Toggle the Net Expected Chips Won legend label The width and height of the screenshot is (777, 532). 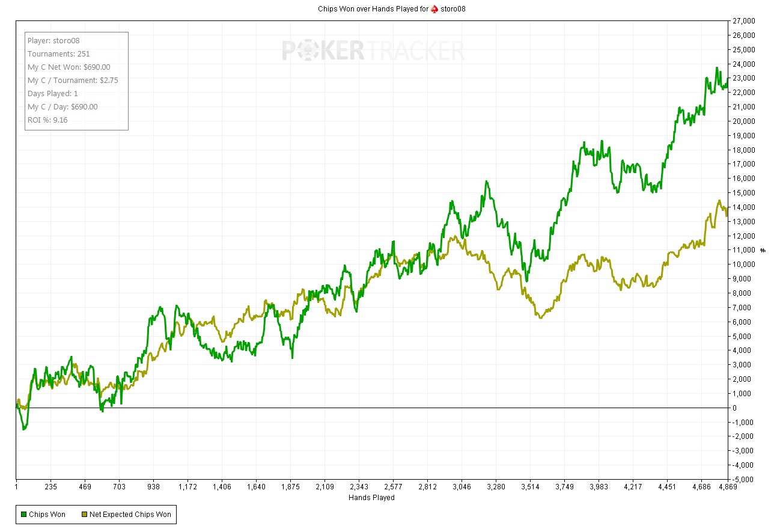pyautogui.click(x=130, y=514)
